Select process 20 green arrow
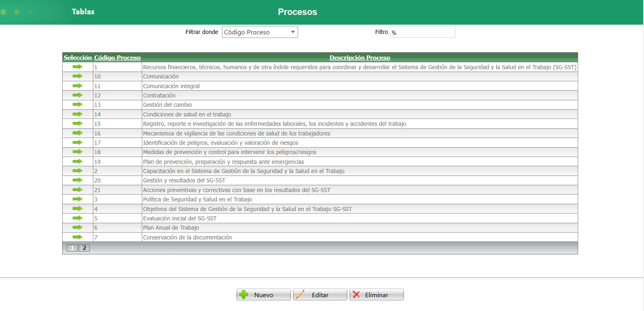The image size is (644, 311). click(78, 180)
